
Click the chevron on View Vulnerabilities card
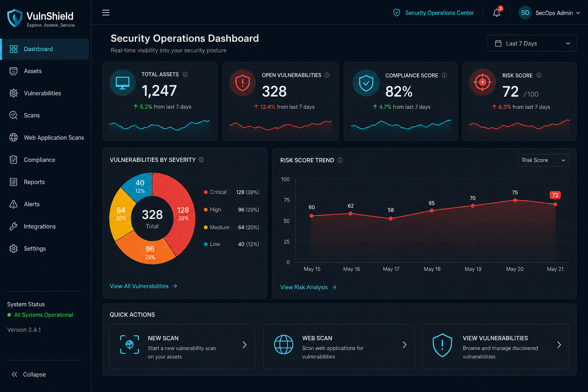pos(559,345)
